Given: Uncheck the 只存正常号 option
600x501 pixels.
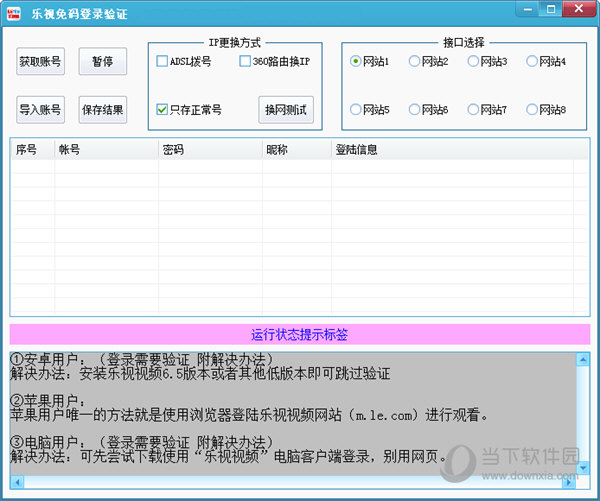Looking at the screenshot, I should coord(163,109).
